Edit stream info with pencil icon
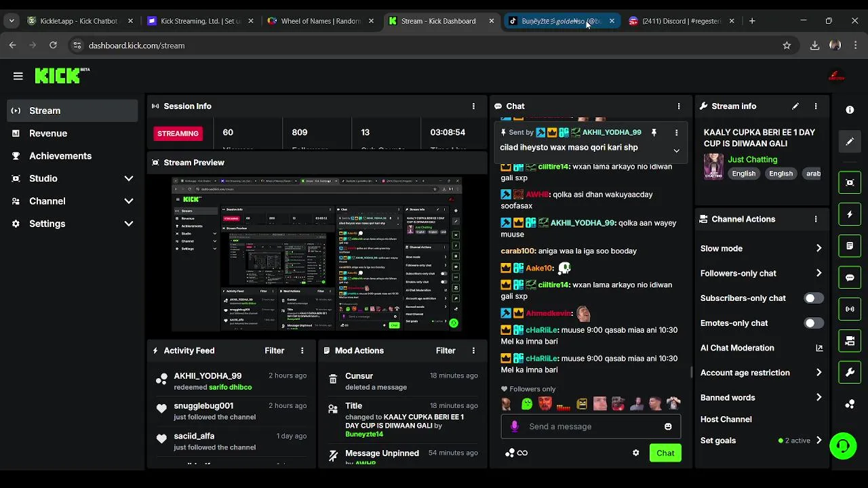 [x=795, y=106]
